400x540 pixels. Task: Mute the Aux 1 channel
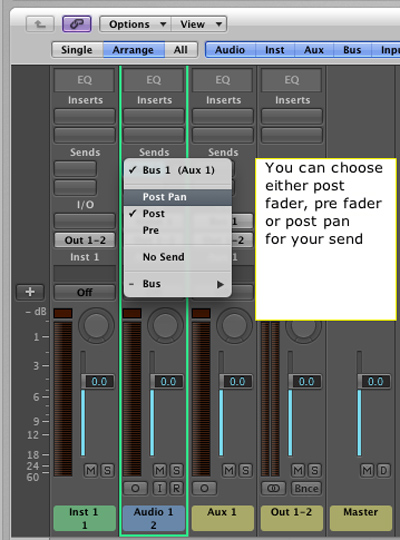coord(229,470)
